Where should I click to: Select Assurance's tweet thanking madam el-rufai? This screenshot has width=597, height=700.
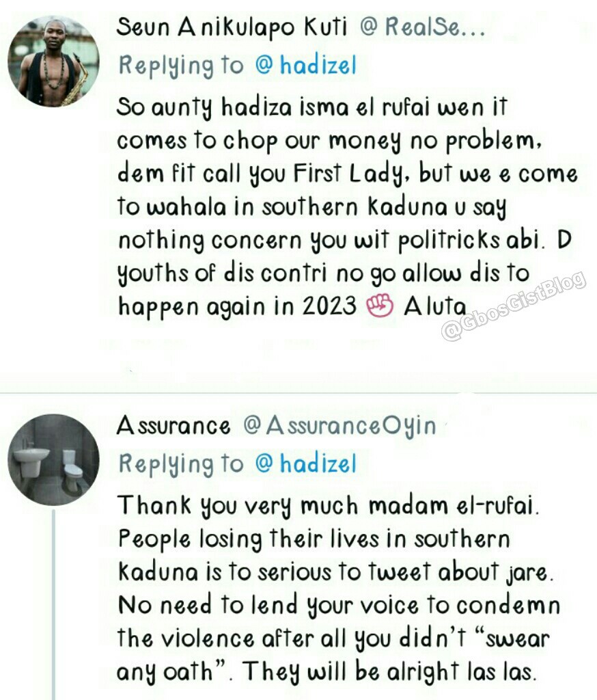[339, 589]
